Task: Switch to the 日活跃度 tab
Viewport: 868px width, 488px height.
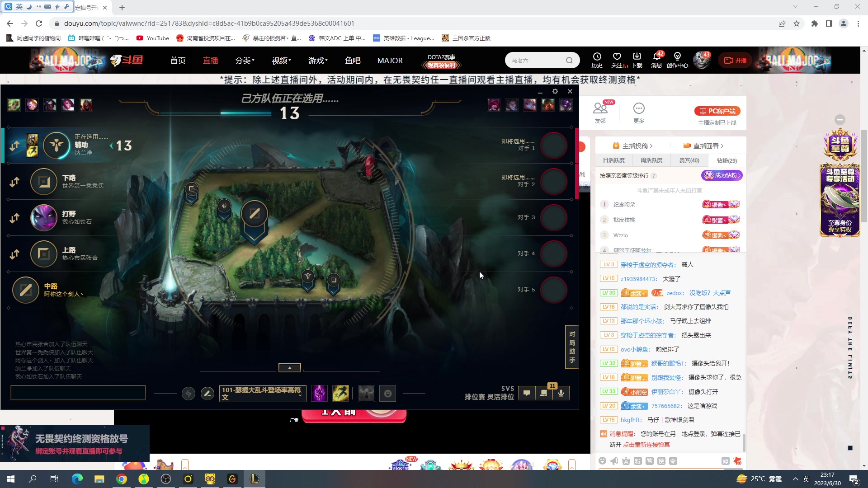Action: [x=613, y=160]
